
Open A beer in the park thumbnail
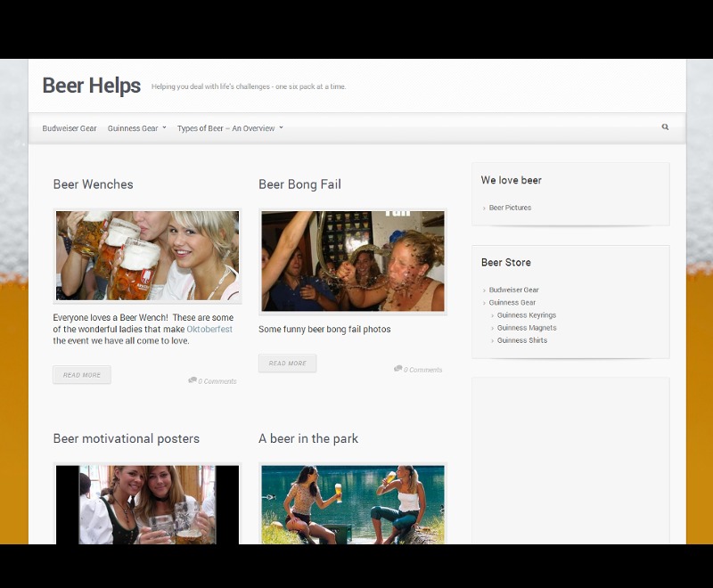[x=353, y=504]
